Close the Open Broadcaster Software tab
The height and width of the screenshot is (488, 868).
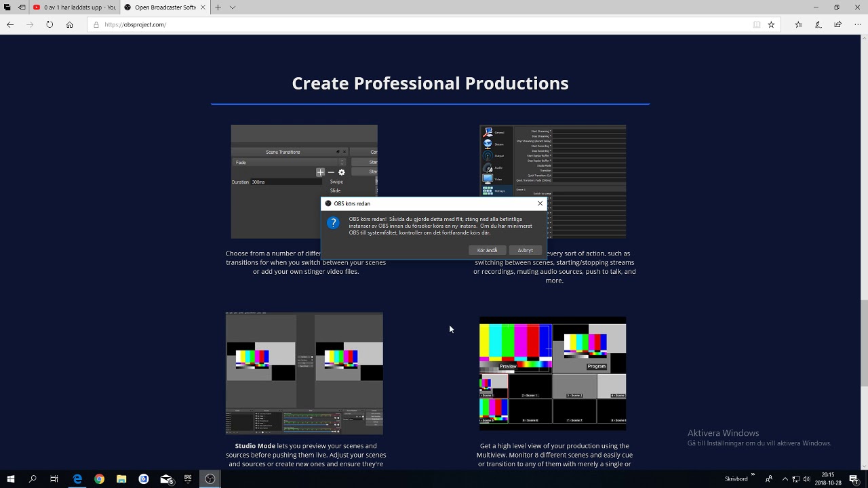coord(203,7)
